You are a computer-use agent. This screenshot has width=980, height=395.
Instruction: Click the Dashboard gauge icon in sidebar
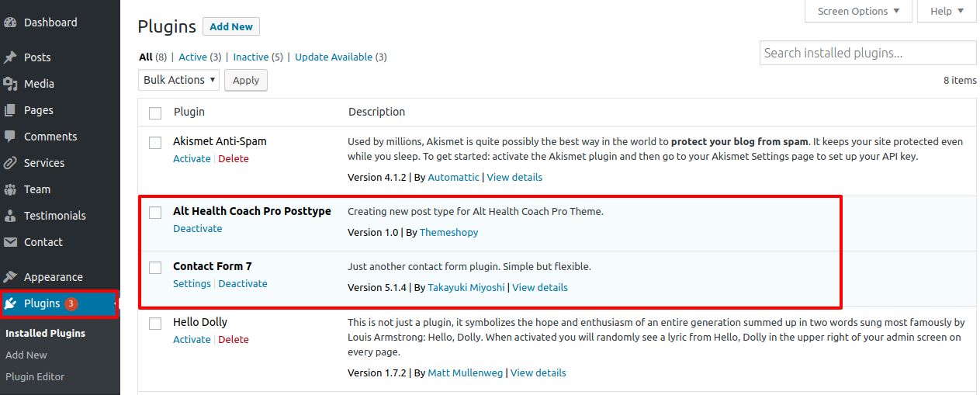pyautogui.click(x=10, y=23)
